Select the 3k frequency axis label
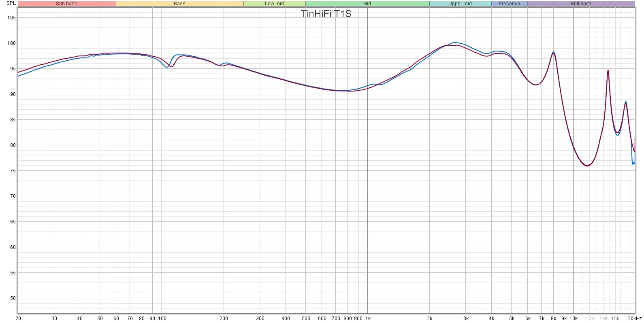The image size is (644, 323). 466,319
